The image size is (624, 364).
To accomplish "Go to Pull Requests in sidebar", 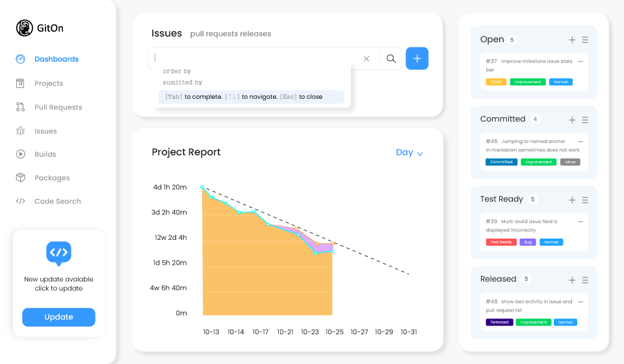I will coord(58,107).
